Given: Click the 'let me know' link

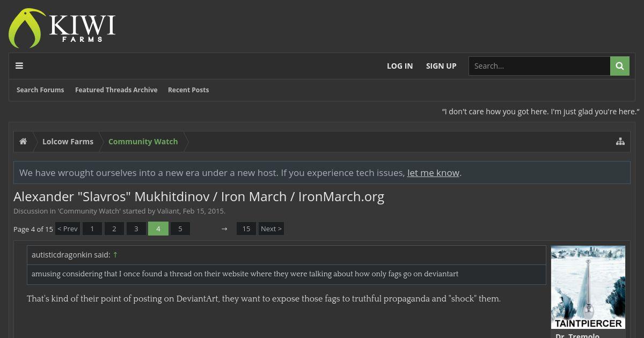Looking at the screenshot, I should (x=433, y=173).
